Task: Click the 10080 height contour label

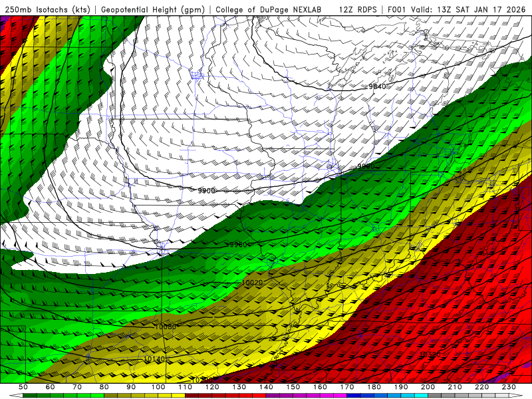Action: tap(166, 327)
